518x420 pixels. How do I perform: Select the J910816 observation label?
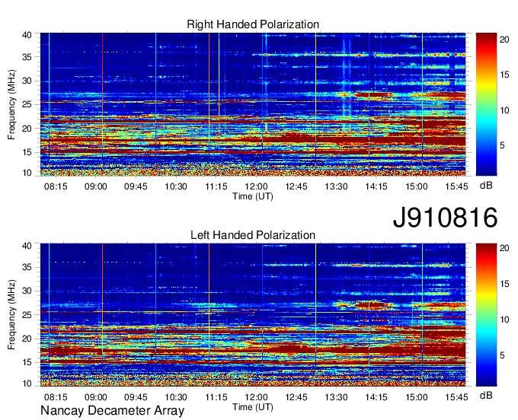point(445,218)
